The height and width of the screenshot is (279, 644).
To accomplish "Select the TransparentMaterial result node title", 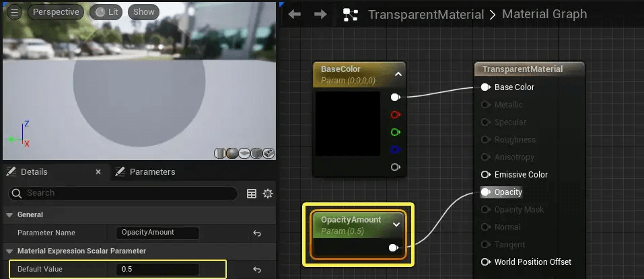I will click(x=522, y=69).
